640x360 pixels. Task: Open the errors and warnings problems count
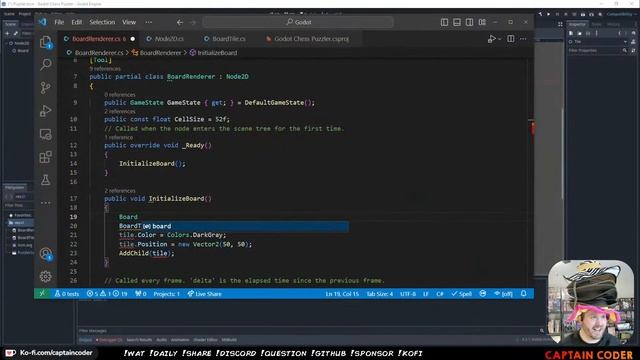107,293
